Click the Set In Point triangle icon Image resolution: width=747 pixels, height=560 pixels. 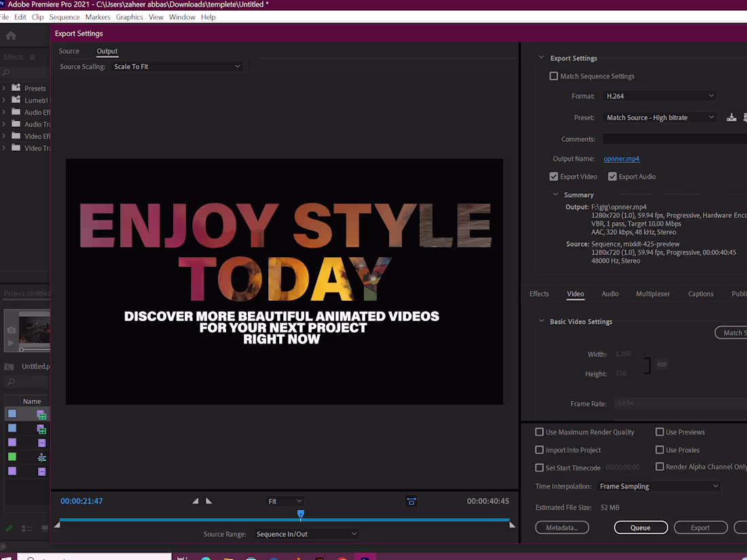coord(196,501)
